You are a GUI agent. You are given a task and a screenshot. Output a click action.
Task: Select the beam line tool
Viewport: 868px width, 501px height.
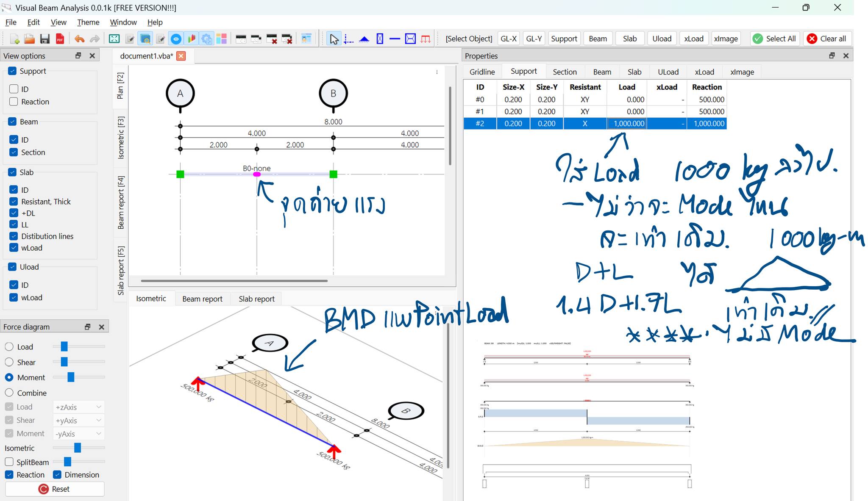point(395,39)
